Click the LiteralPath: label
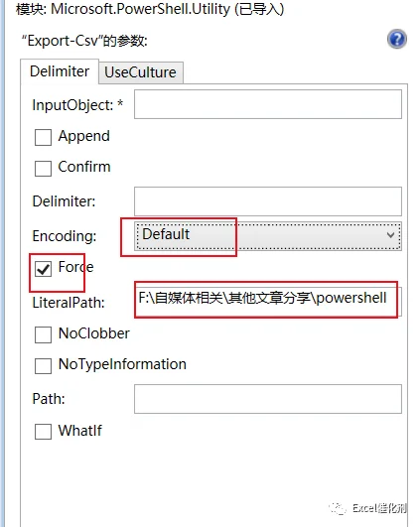 tap(69, 303)
